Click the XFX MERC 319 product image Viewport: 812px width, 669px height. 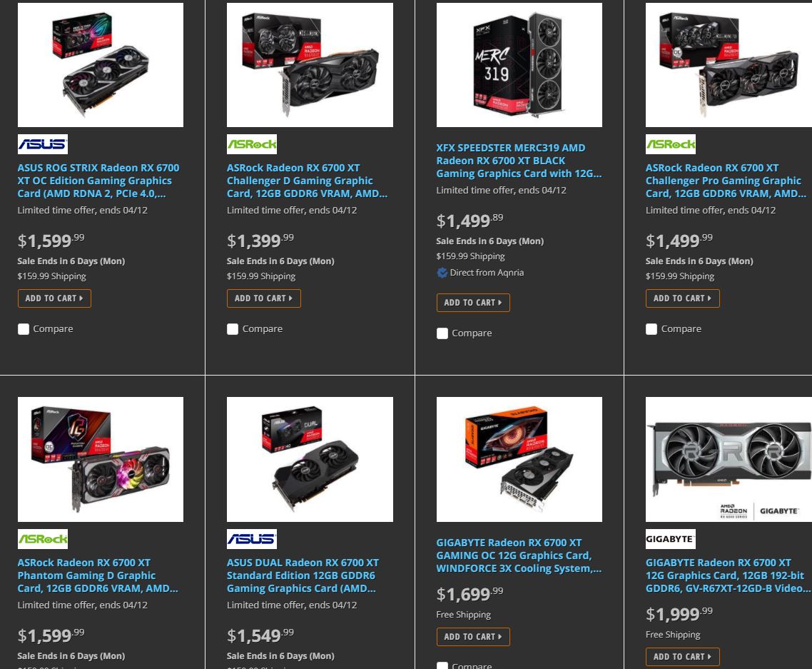[x=519, y=65]
